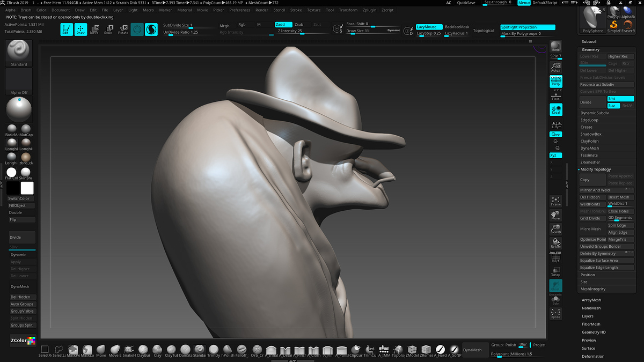Click the QuickSave button
This screenshot has height=362, width=644.
tap(466, 3)
